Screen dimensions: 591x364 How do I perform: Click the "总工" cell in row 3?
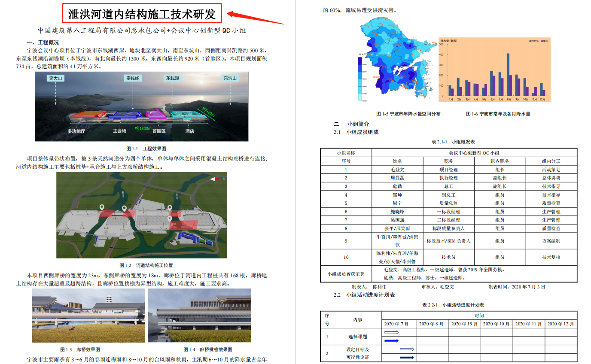point(448,186)
